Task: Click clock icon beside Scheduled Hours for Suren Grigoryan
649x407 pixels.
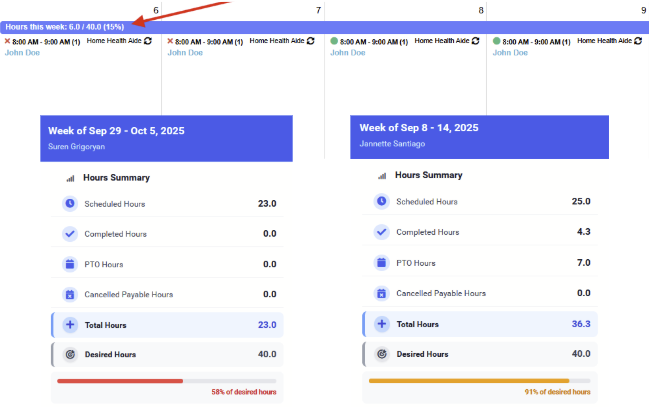Action: tap(70, 204)
